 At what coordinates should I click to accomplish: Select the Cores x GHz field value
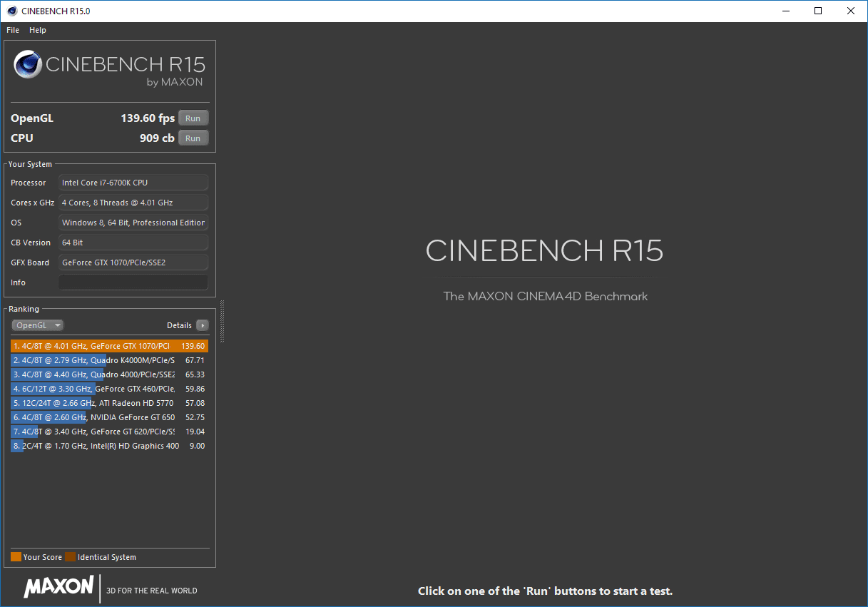(x=133, y=203)
